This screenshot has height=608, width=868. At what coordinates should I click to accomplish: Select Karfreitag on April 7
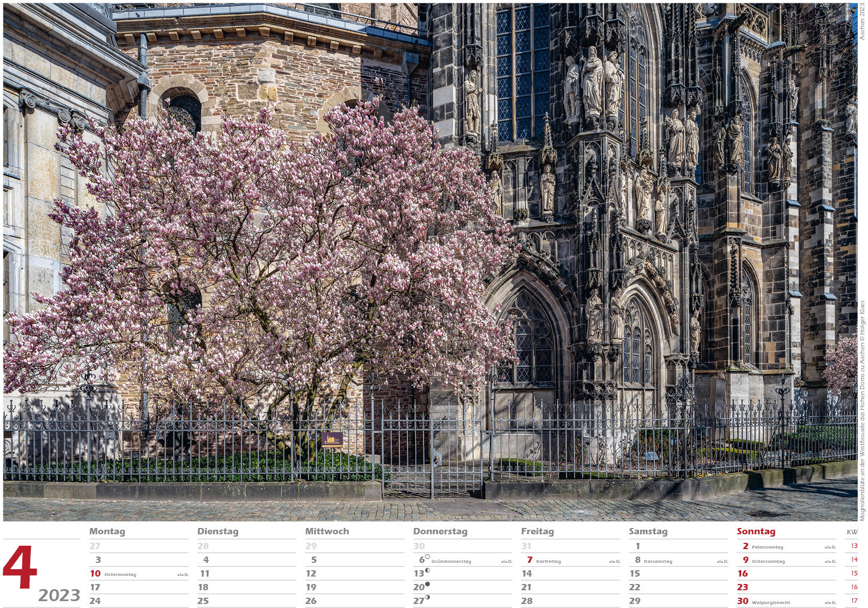(548, 561)
